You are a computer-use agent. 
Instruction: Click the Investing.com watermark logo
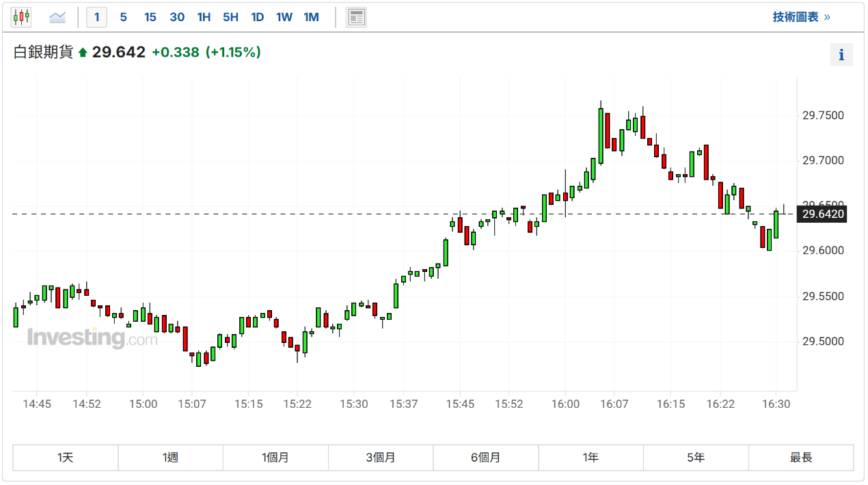92,337
